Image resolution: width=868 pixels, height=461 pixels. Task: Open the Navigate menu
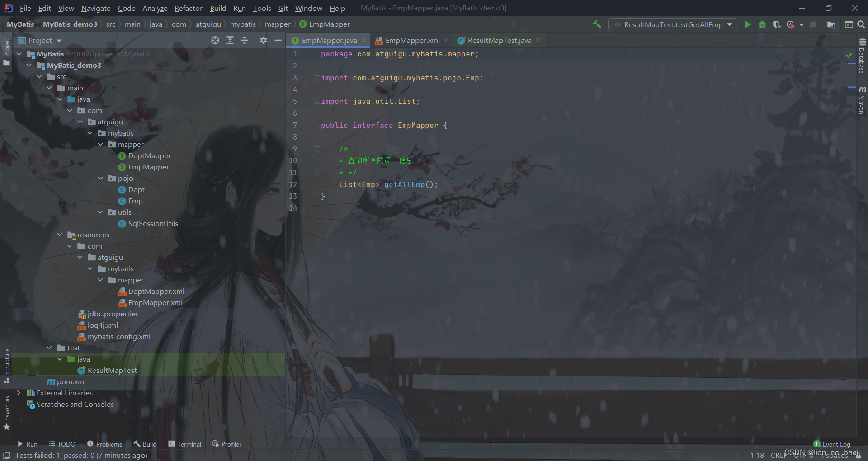(96, 8)
